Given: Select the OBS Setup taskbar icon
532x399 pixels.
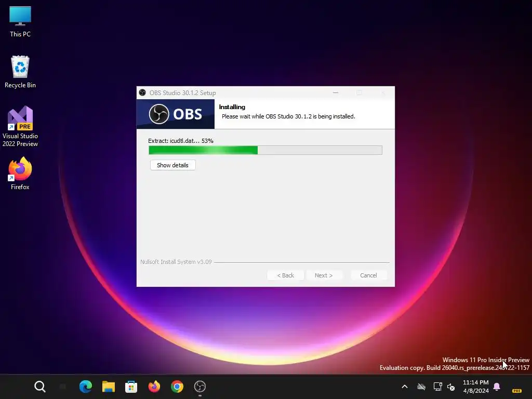Looking at the screenshot, I should pos(200,387).
